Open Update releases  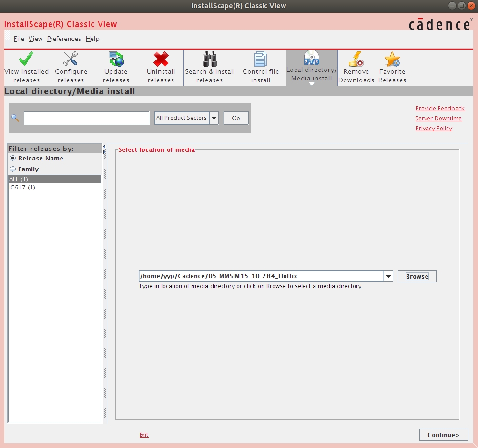(116, 67)
